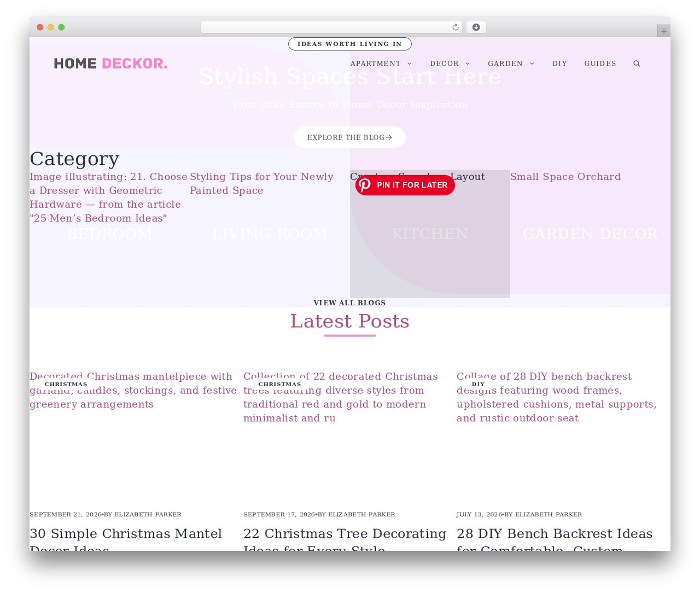700x593 pixels.
Task: Click Collage of 28 DIY bench image text
Action: (557, 397)
